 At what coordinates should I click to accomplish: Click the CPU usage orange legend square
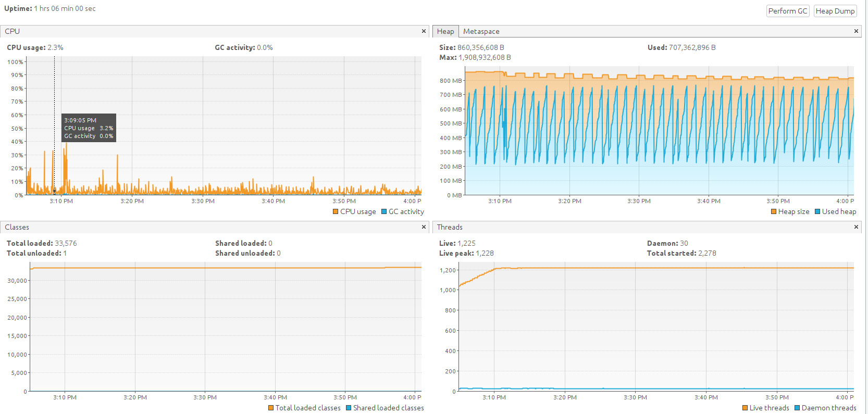pos(336,211)
